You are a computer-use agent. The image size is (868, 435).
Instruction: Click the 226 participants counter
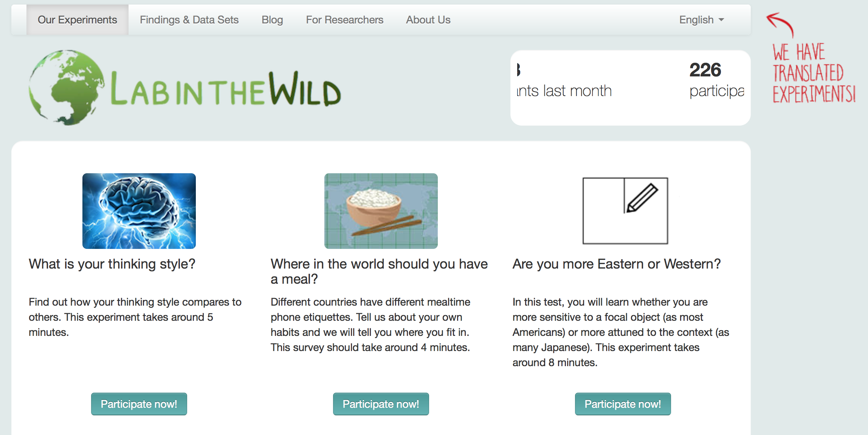(x=705, y=70)
